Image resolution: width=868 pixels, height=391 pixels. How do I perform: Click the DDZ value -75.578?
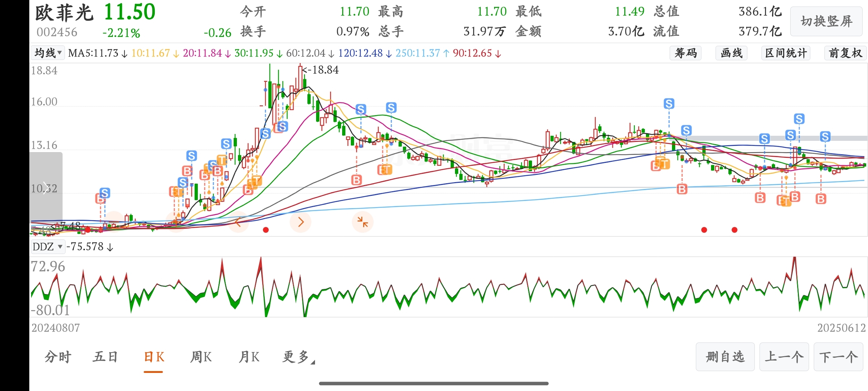(90, 247)
